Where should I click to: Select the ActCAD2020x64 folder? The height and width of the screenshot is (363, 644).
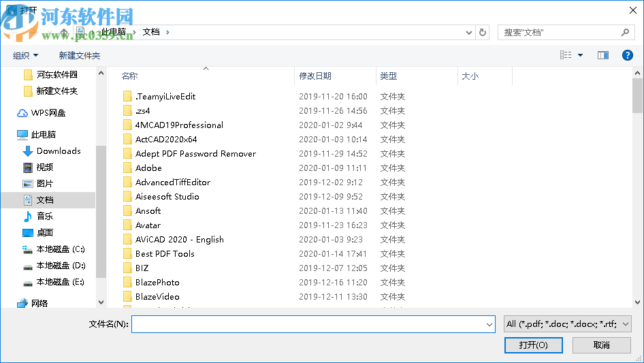tap(166, 140)
